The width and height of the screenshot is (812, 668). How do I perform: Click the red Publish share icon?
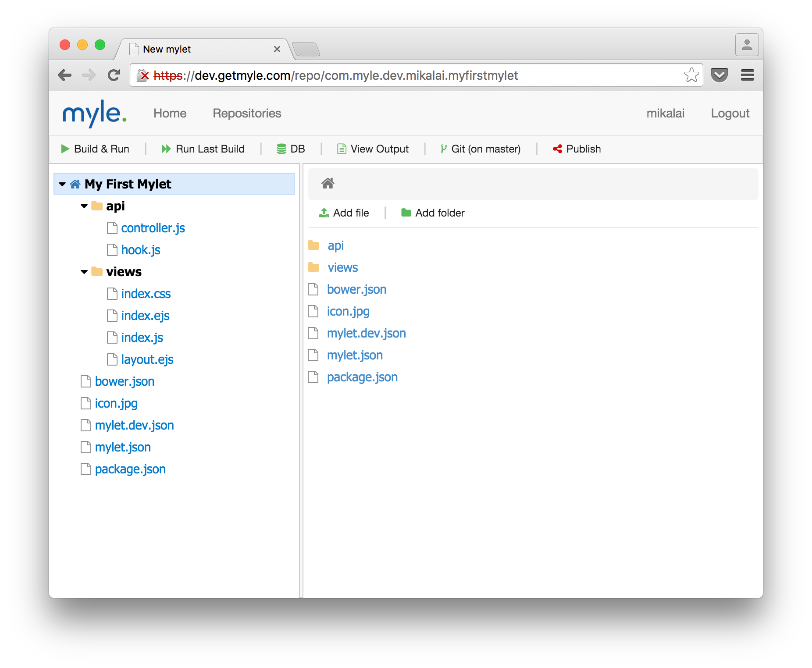pyautogui.click(x=557, y=149)
